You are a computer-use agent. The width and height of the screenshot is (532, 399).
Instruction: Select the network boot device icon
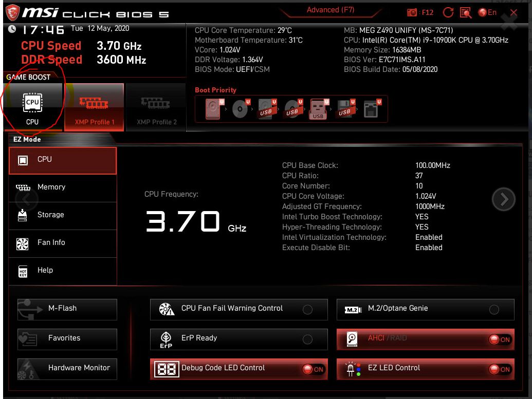(x=372, y=109)
